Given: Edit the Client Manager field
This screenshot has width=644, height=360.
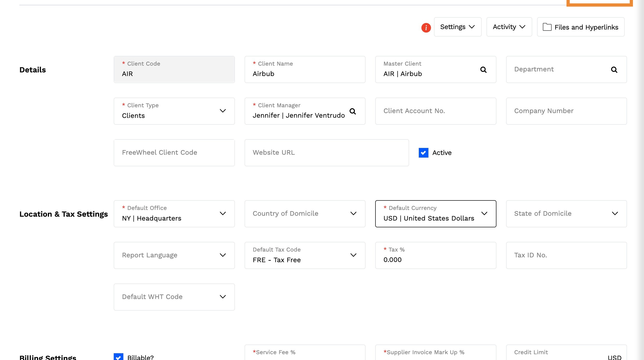Looking at the screenshot, I should click(305, 111).
